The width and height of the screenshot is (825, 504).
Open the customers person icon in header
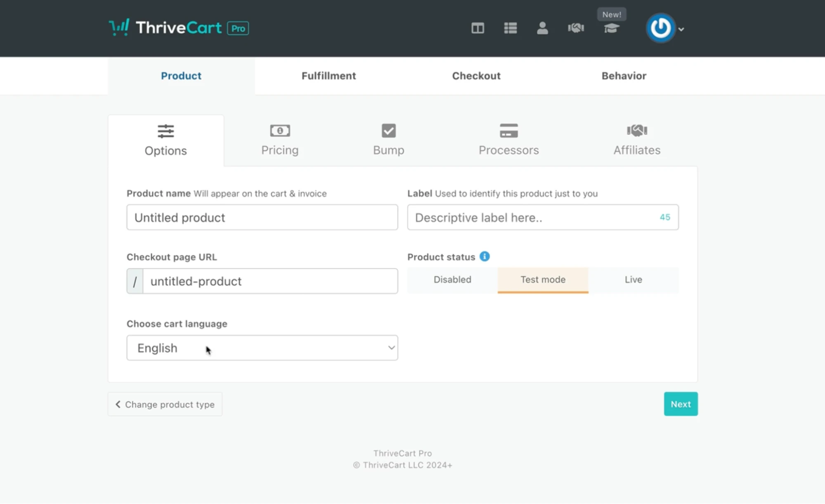coord(542,28)
